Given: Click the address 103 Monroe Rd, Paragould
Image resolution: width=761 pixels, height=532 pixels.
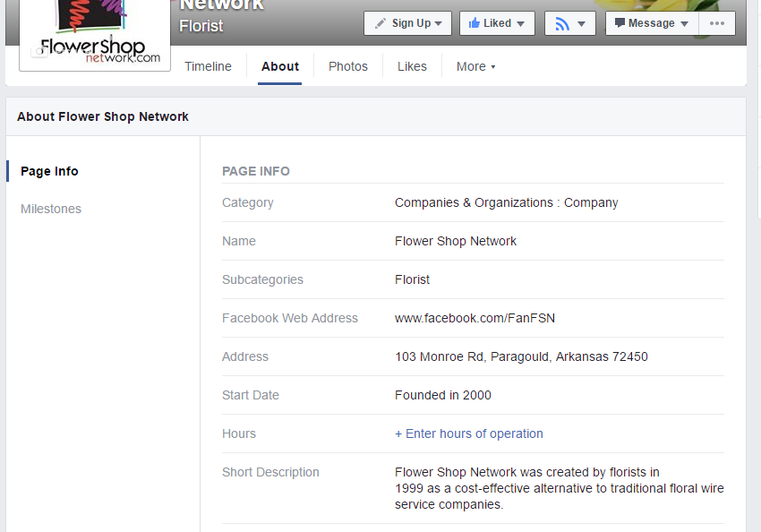Looking at the screenshot, I should click(521, 356).
